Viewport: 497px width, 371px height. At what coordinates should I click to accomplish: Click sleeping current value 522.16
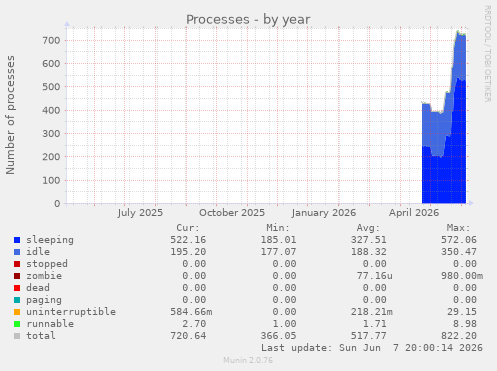click(x=188, y=240)
